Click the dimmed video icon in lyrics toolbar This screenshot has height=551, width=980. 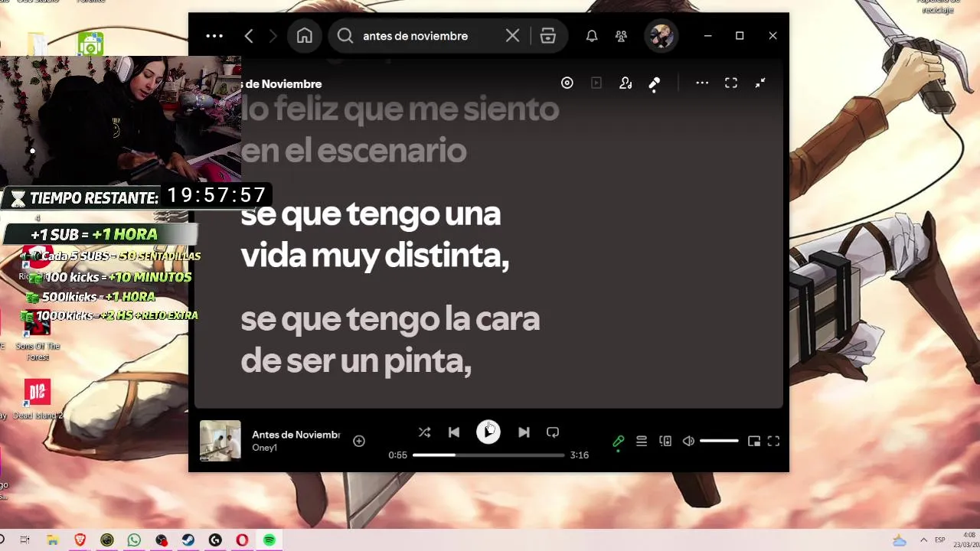(x=596, y=83)
